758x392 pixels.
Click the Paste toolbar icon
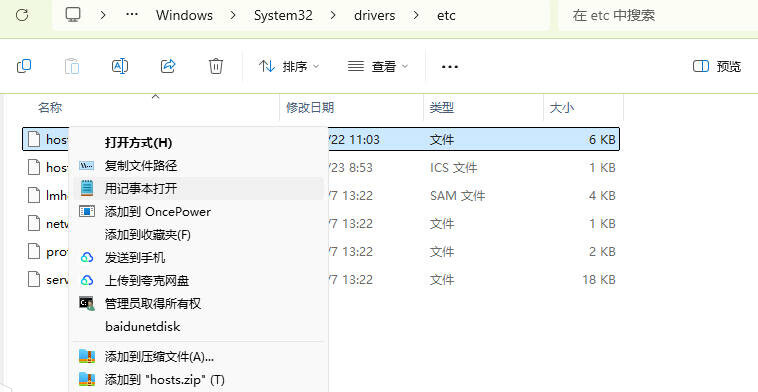coord(72,66)
